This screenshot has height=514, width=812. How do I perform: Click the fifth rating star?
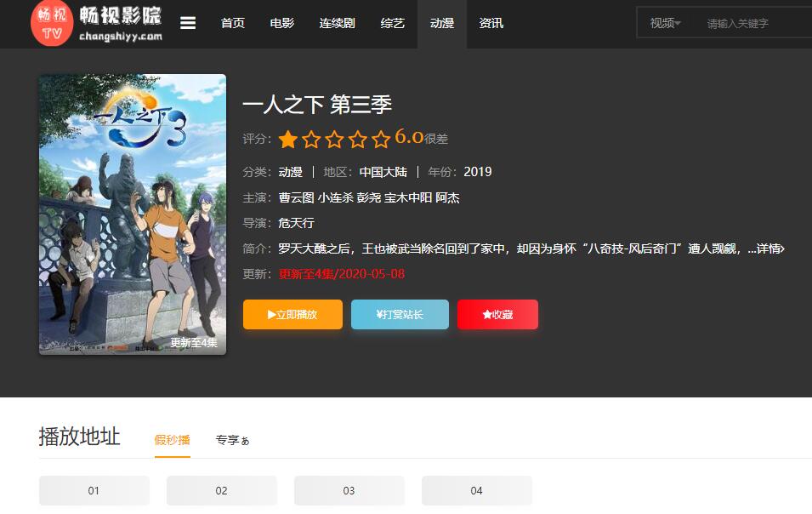click(381, 140)
